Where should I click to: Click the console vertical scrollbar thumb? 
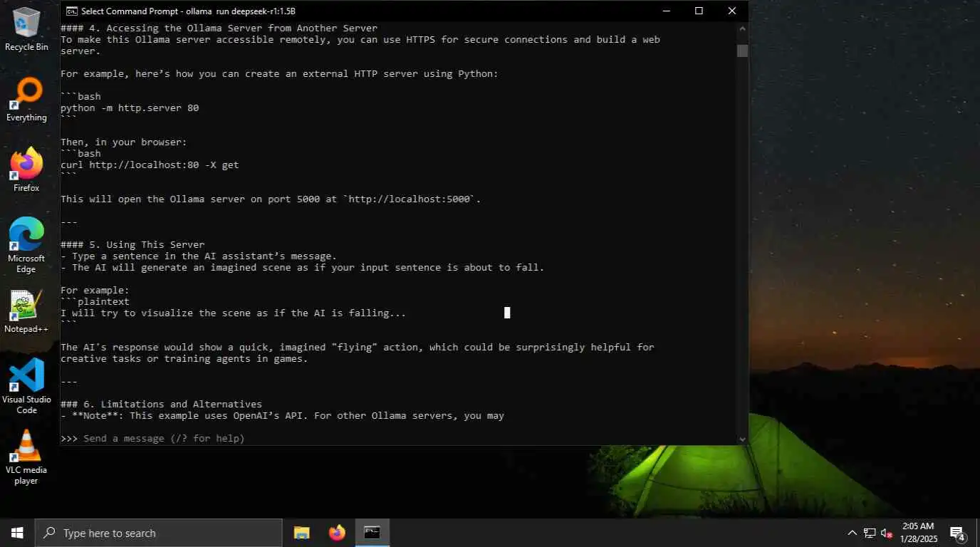click(x=742, y=51)
